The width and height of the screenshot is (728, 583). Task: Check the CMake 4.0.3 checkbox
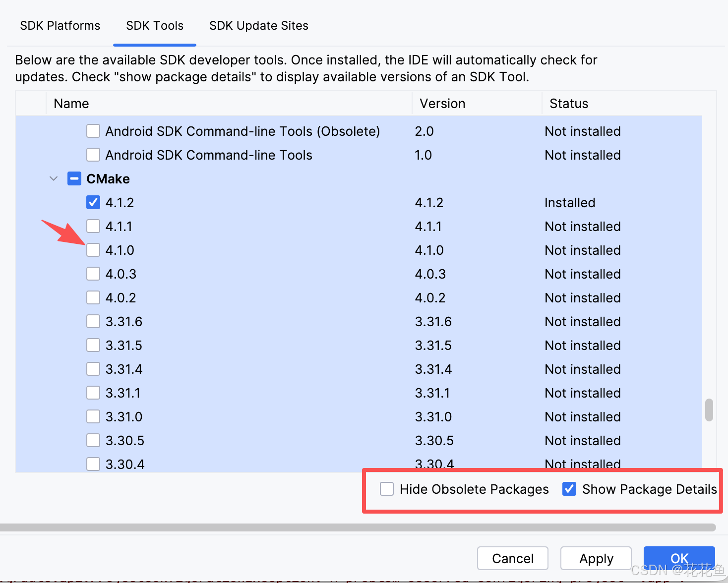[x=93, y=274]
